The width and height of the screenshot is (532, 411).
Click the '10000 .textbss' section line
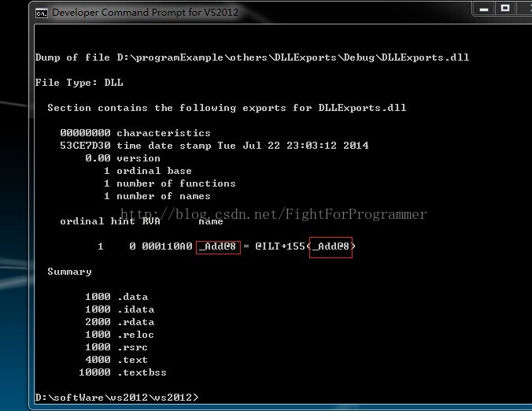pyautogui.click(x=123, y=372)
